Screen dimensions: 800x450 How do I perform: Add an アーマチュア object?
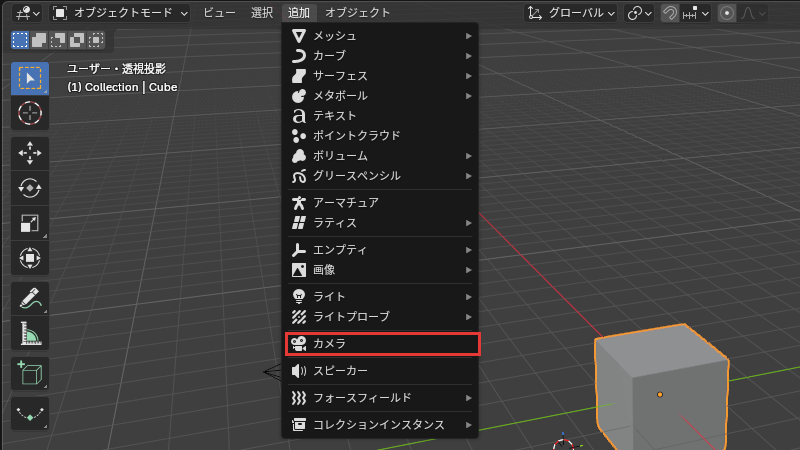(381, 203)
